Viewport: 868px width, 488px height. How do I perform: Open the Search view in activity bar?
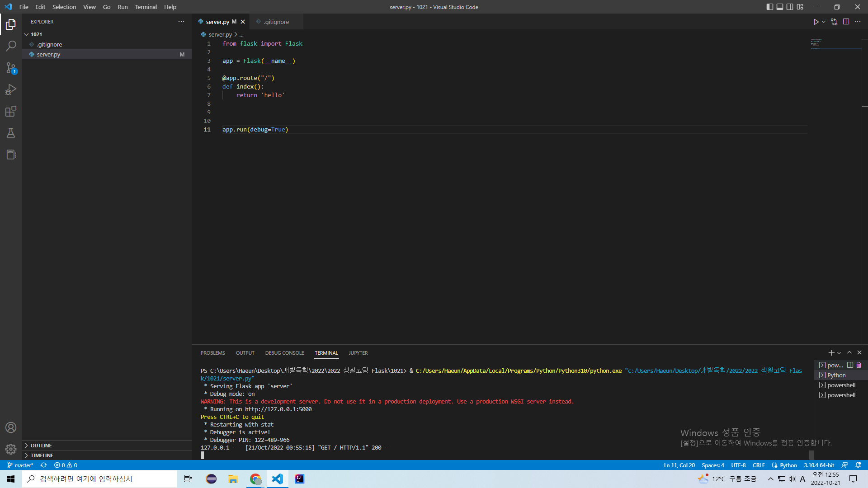pyautogui.click(x=11, y=46)
